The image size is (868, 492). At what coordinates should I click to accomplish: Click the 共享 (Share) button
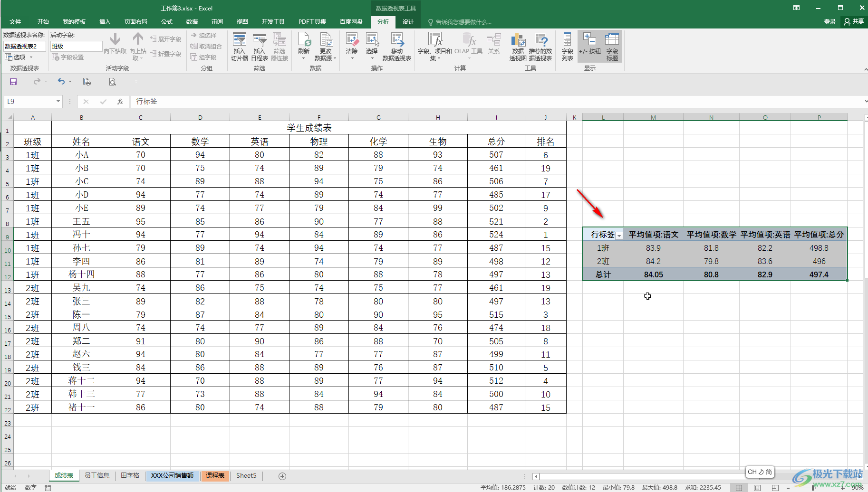(854, 21)
